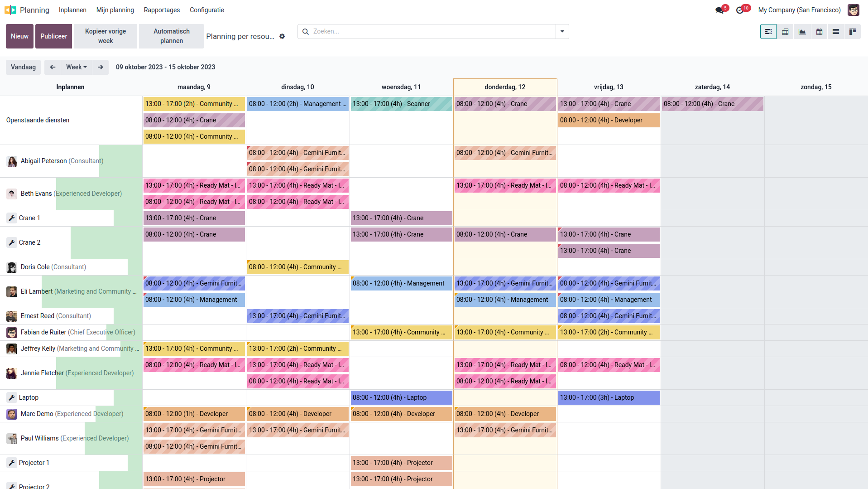The height and width of the screenshot is (489, 868).
Task: Open the Configuratie menu
Action: [x=206, y=10]
